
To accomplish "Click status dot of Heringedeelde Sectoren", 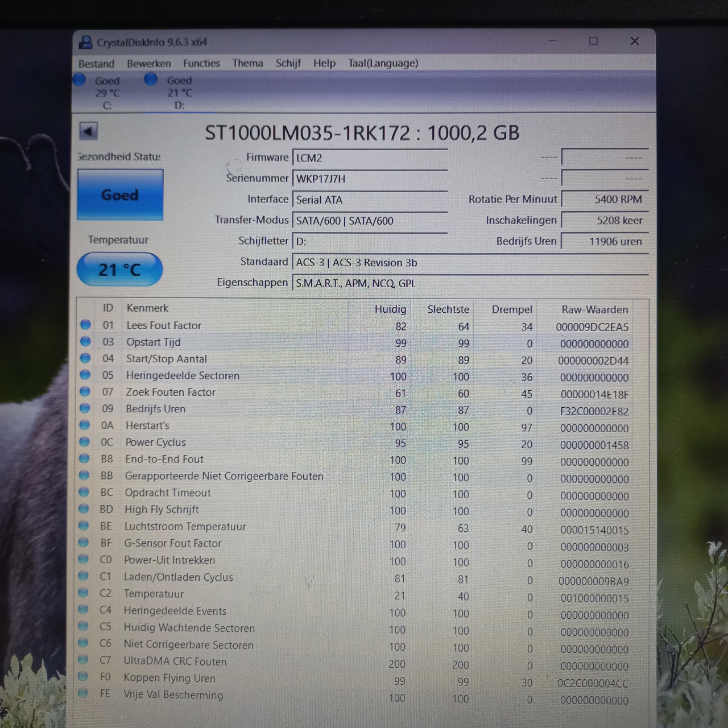I will click(x=85, y=375).
